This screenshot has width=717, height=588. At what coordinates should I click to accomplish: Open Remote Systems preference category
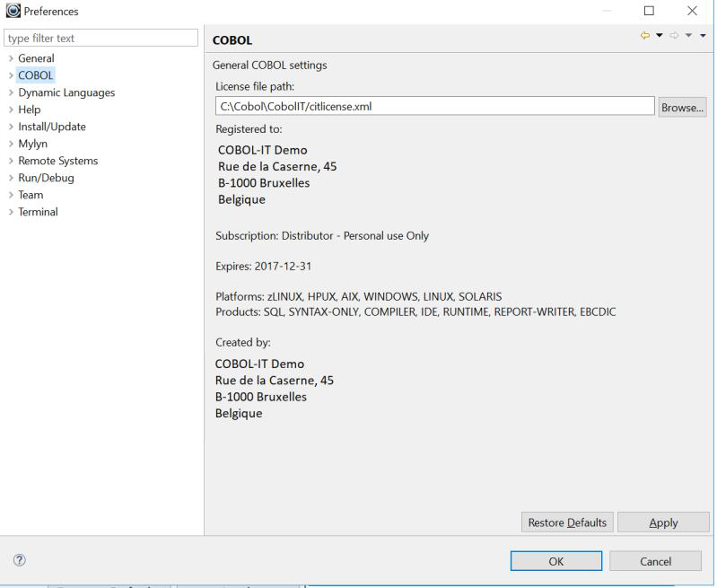coord(57,161)
